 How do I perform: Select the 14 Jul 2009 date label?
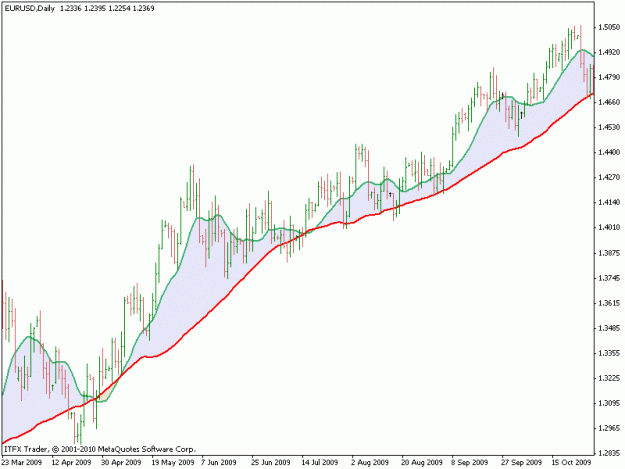pyautogui.click(x=320, y=463)
